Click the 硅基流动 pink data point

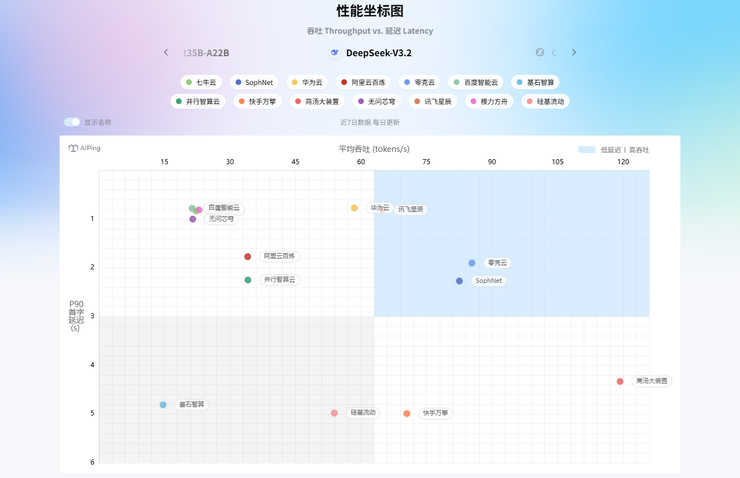334,413
